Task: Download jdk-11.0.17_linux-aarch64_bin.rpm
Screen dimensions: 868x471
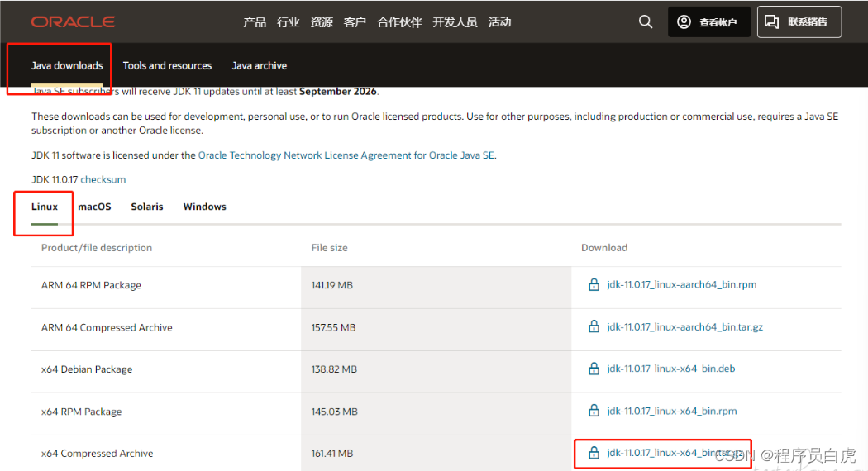Action: pyautogui.click(x=681, y=284)
